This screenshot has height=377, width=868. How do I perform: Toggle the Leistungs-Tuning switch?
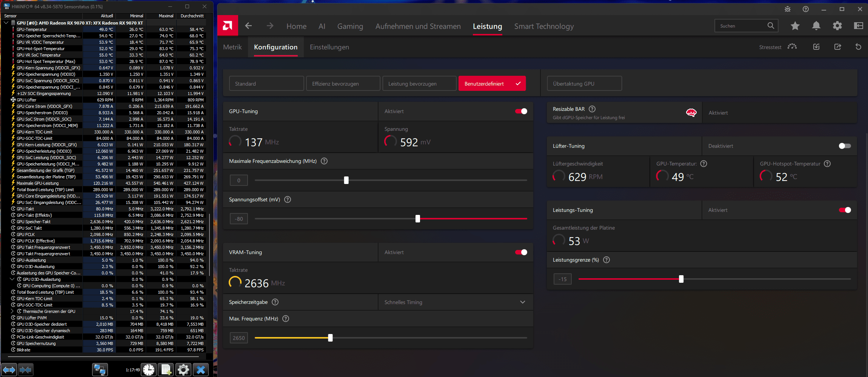point(845,210)
